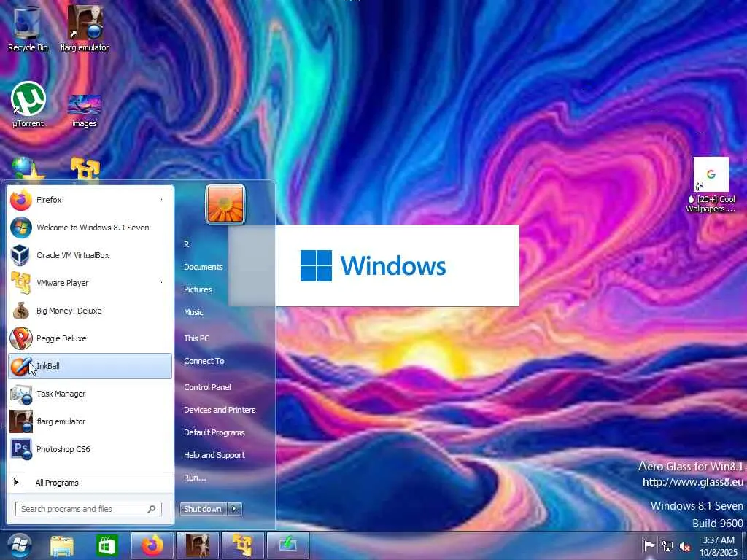Open Documents from Start menu
The image size is (747, 560).
[204, 267]
